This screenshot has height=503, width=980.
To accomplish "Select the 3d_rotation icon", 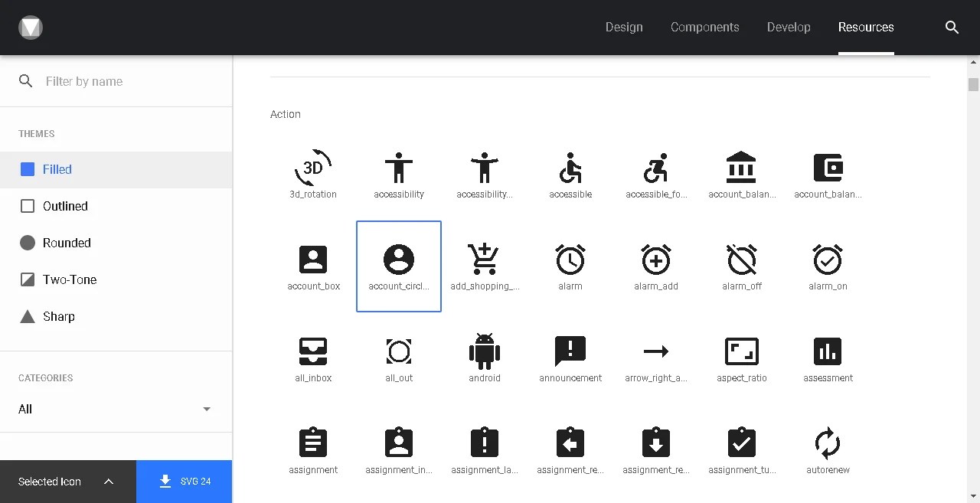I will coord(313,168).
